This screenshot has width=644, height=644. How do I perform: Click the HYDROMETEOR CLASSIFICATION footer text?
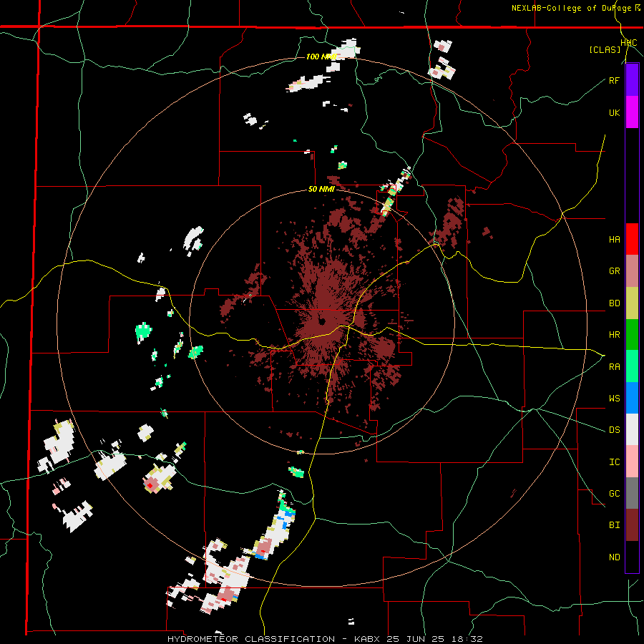tap(251, 639)
